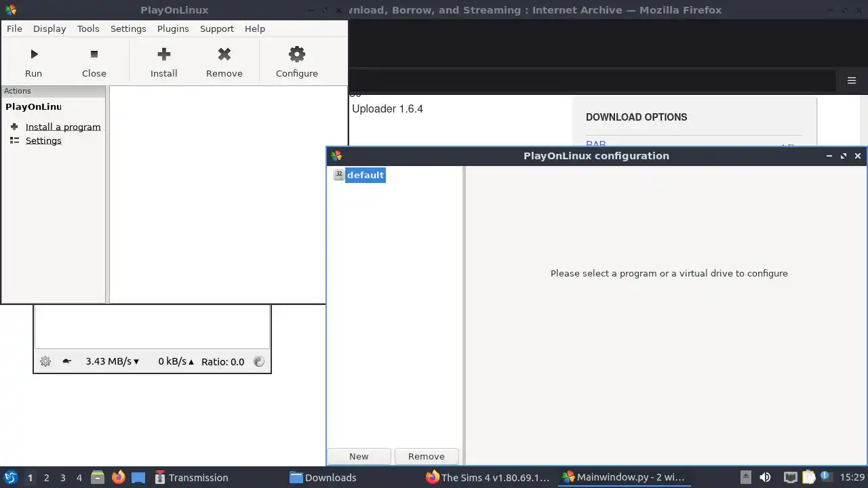The image size is (868, 488).
Task: Click 'Uploader 1.6.4' text in Firefox page
Action: coord(387,108)
